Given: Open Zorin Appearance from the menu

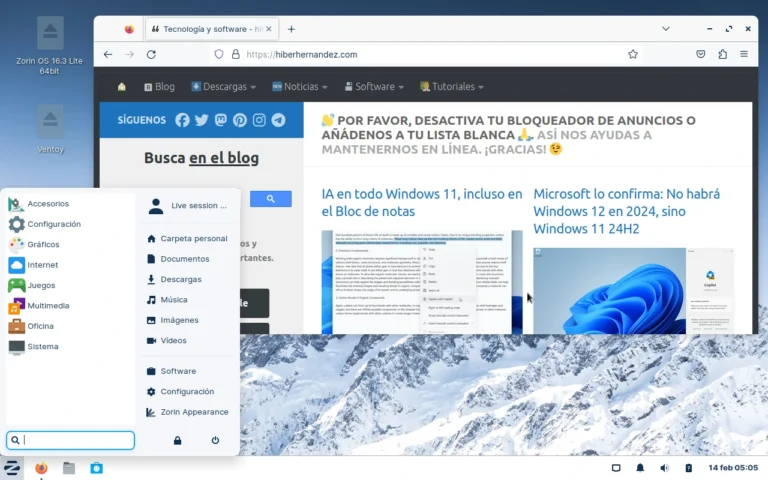Looking at the screenshot, I should tap(194, 412).
